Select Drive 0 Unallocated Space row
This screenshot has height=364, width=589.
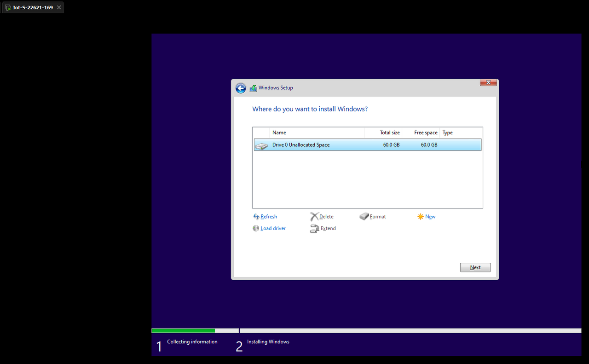368,145
